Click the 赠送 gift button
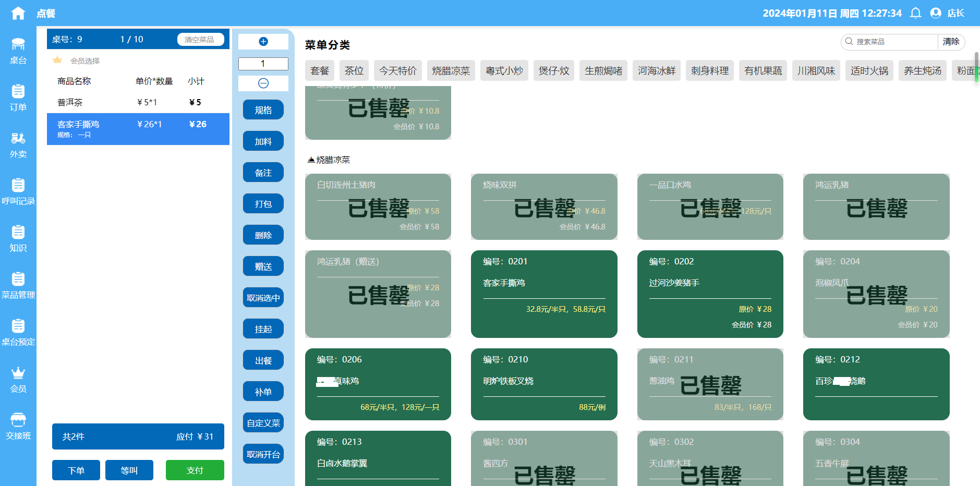 pyautogui.click(x=263, y=266)
